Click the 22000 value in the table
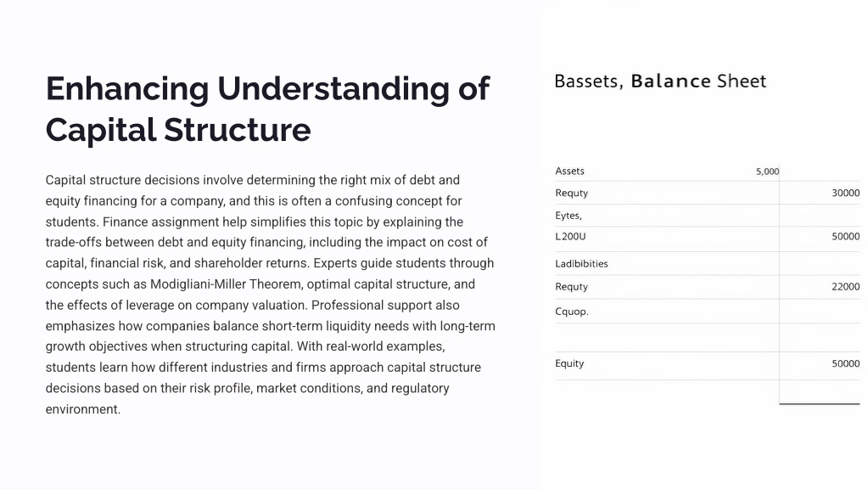 coord(845,287)
